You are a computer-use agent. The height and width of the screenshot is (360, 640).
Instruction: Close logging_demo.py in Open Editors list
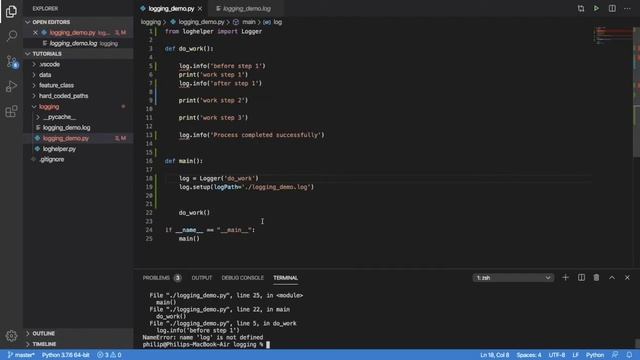tap(36, 32)
